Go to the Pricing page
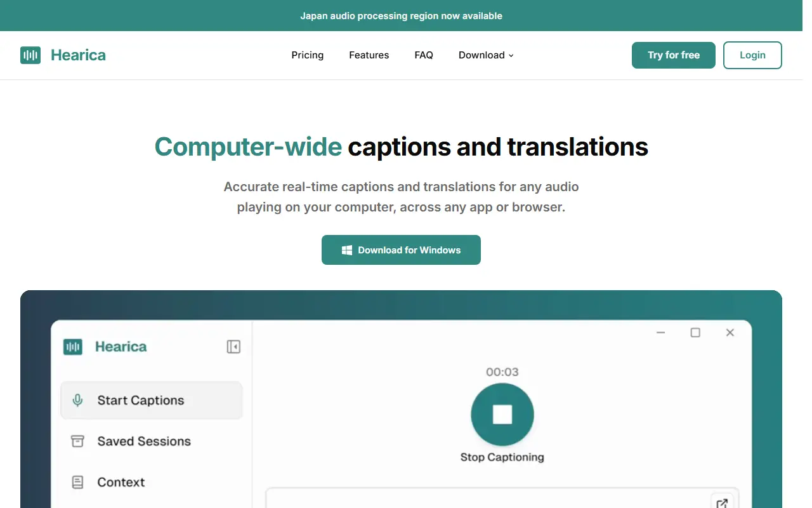The image size is (812, 508). point(308,55)
